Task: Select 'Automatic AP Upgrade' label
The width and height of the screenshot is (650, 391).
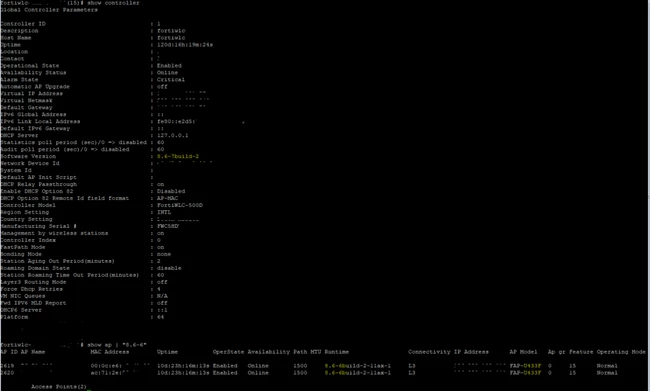Action: click(x=35, y=87)
